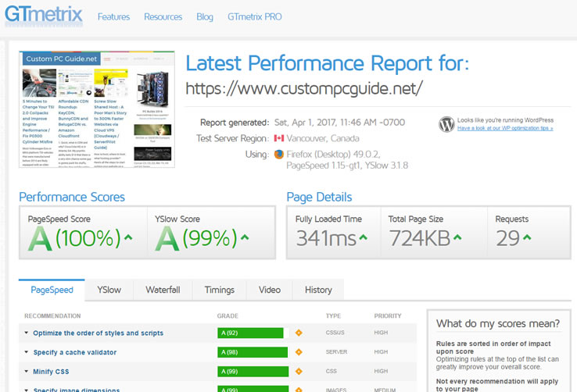Viewport: 577px width, 392px height.
Task: Open the Minify CSS recommendation
Action: tap(51, 372)
